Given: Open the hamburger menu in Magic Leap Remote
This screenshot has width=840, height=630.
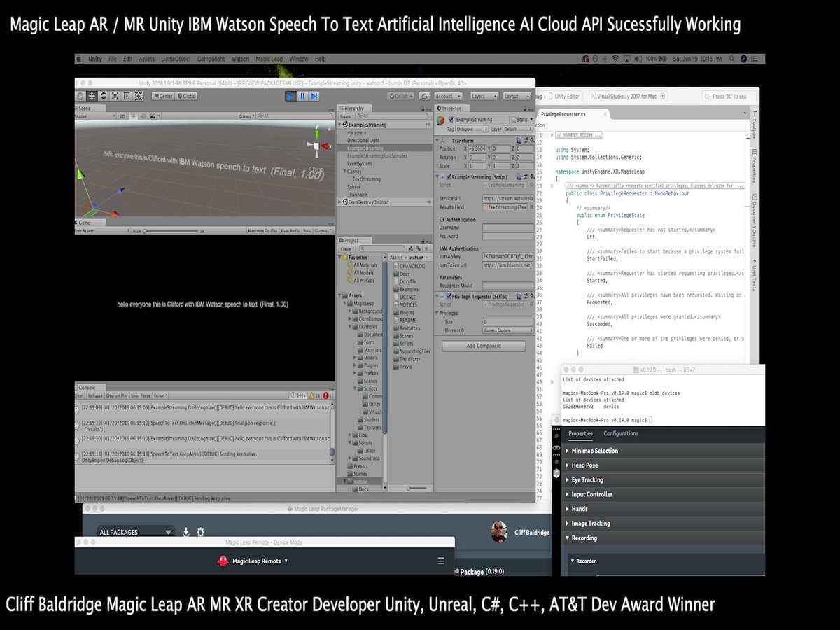Looking at the screenshot, I should coord(441,561).
